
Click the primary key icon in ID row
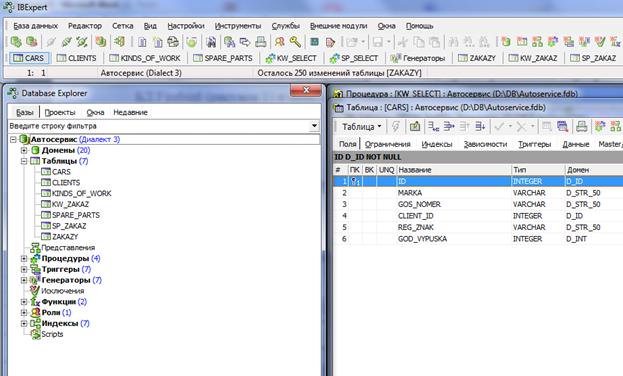(355, 182)
